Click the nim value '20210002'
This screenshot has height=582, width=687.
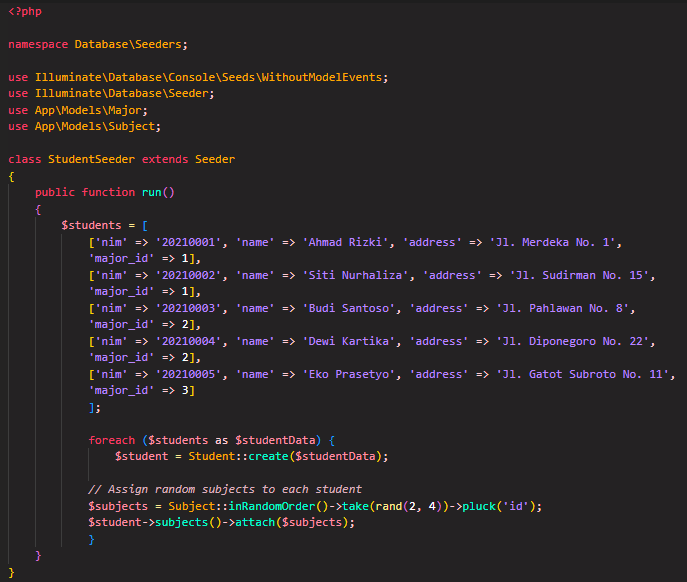click(188, 275)
